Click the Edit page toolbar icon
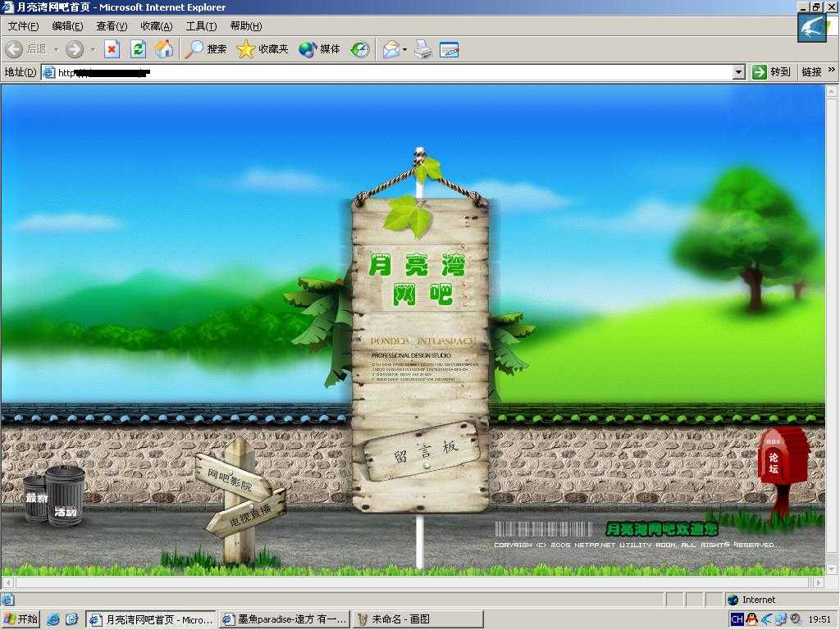This screenshot has height=630, width=840. click(x=449, y=49)
